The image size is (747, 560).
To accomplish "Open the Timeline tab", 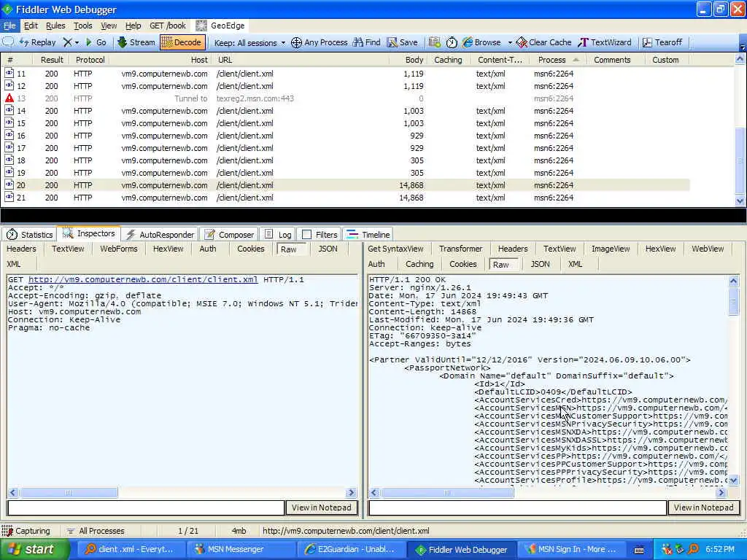I will pyautogui.click(x=368, y=234).
